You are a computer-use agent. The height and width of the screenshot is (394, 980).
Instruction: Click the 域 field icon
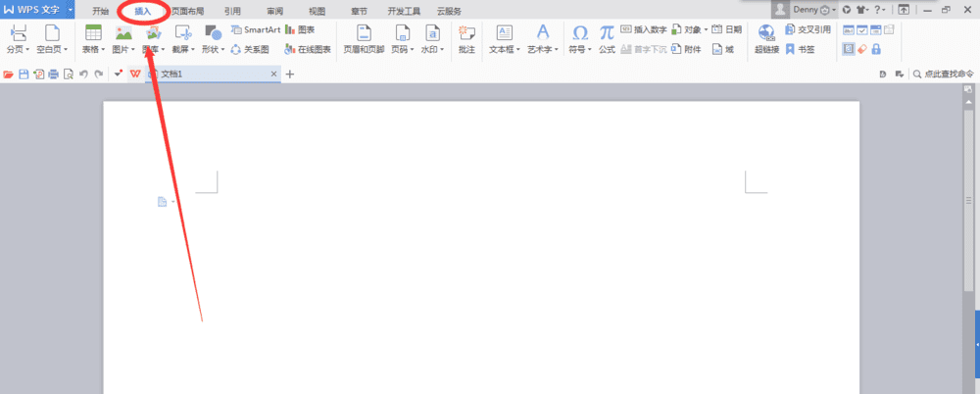point(723,49)
